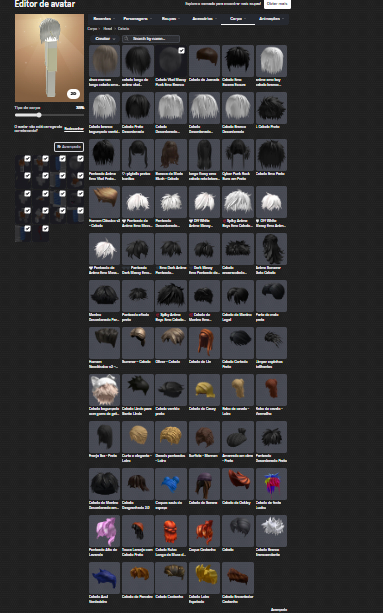Select the long straight orange hair
383x613 pixels.
click(204, 343)
